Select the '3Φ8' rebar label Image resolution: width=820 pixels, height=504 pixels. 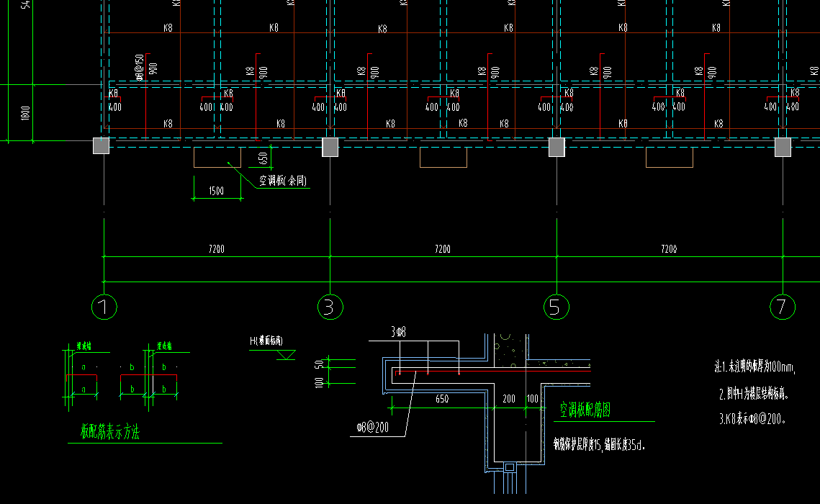click(398, 331)
